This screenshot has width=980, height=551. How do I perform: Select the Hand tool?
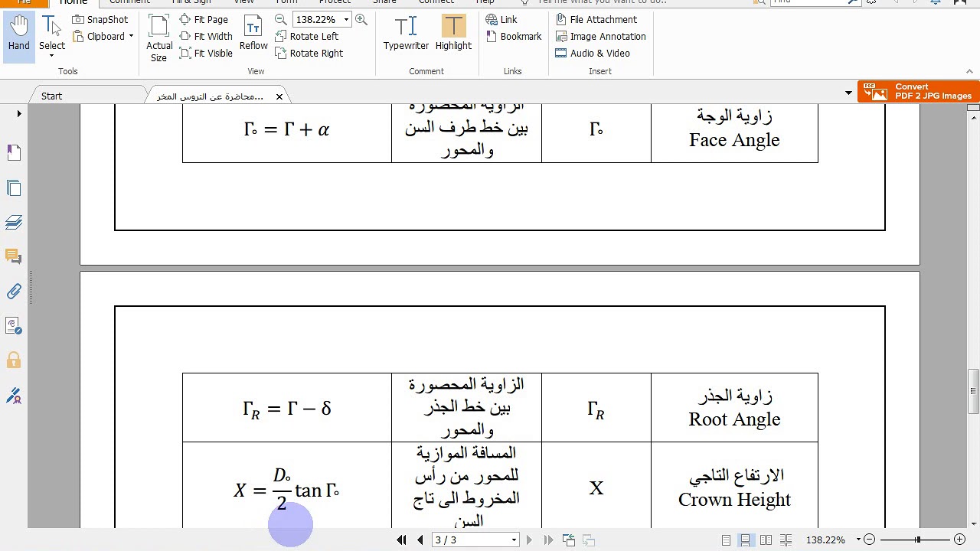(x=18, y=34)
